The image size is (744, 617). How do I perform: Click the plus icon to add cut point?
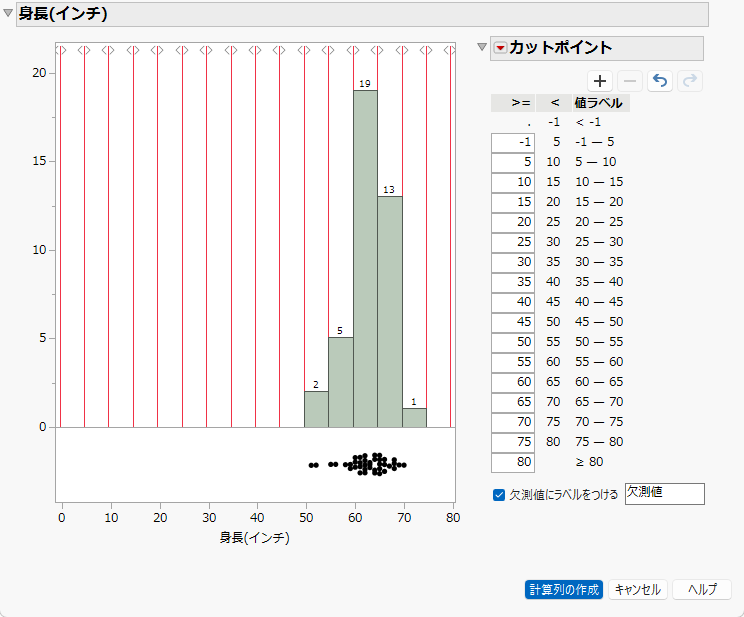coord(600,81)
